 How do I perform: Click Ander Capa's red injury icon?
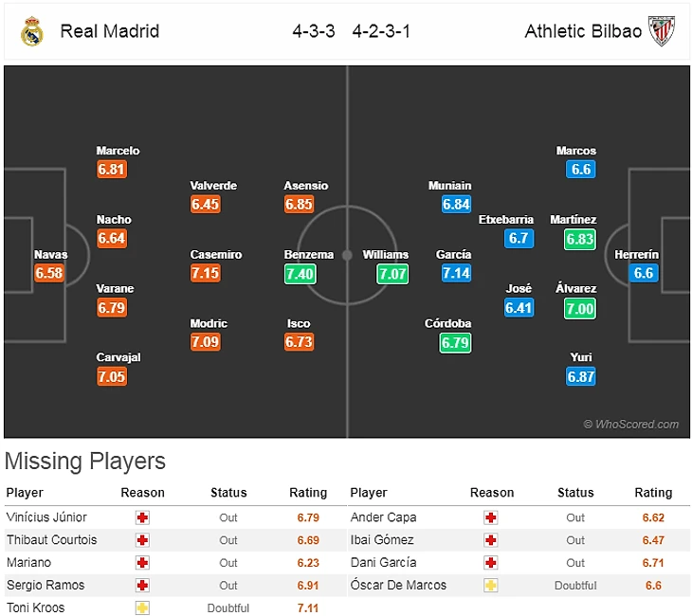pyautogui.click(x=491, y=517)
